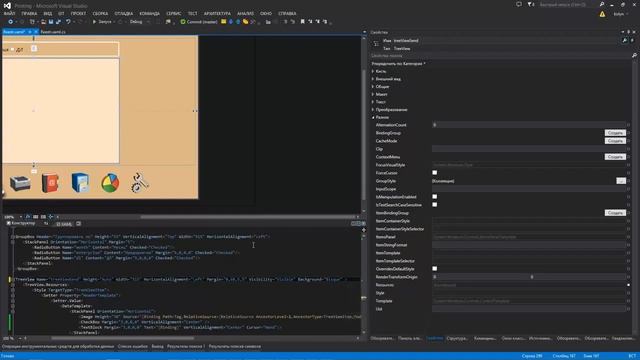Click the Undo toolbar icon
The width and height of the screenshot is (640, 360).
pyautogui.click(x=68, y=22)
